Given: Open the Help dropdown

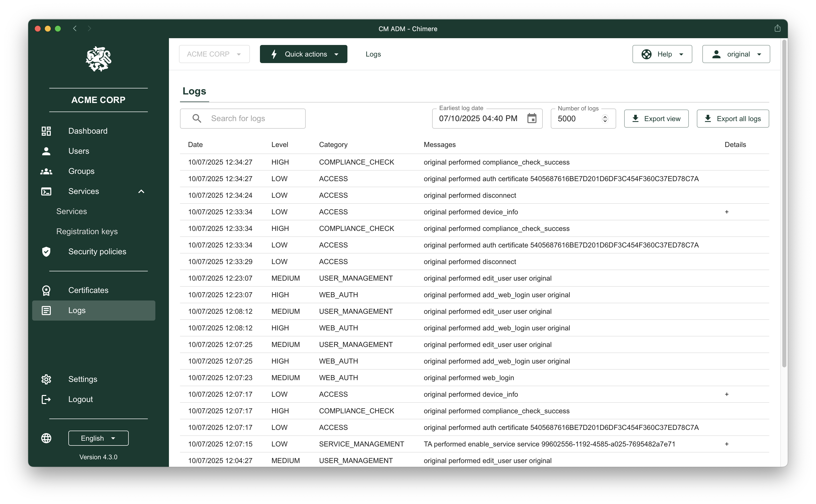Looking at the screenshot, I should 662,54.
